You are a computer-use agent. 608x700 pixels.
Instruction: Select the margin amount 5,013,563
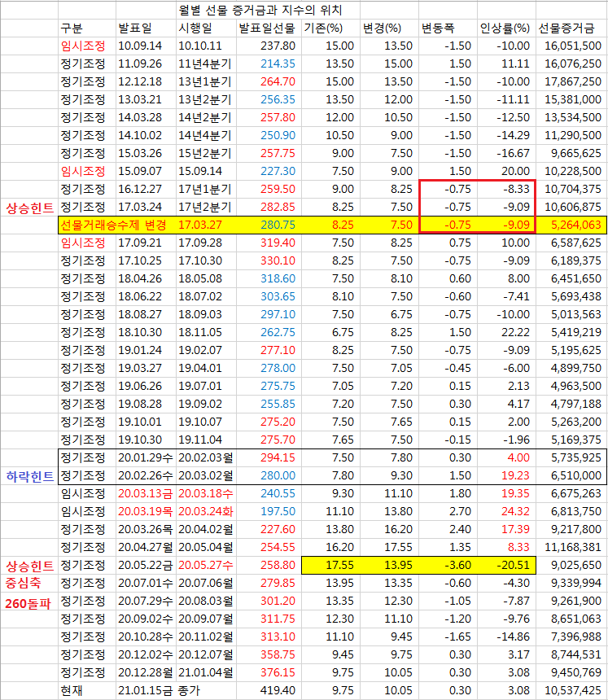coord(576,314)
